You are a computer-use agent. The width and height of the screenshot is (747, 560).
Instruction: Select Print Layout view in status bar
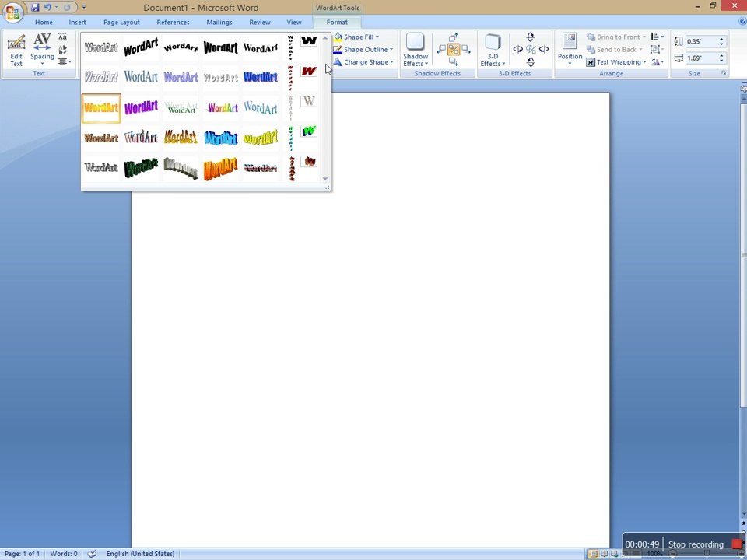point(594,554)
